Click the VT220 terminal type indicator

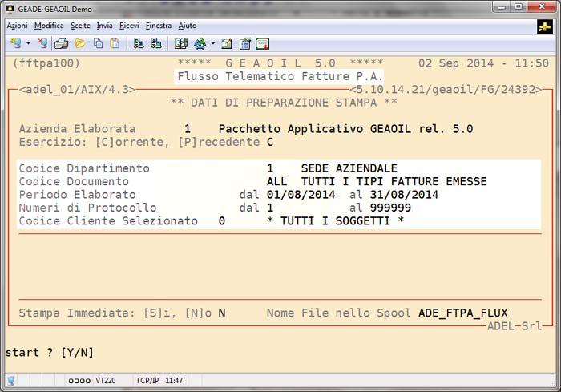[106, 381]
